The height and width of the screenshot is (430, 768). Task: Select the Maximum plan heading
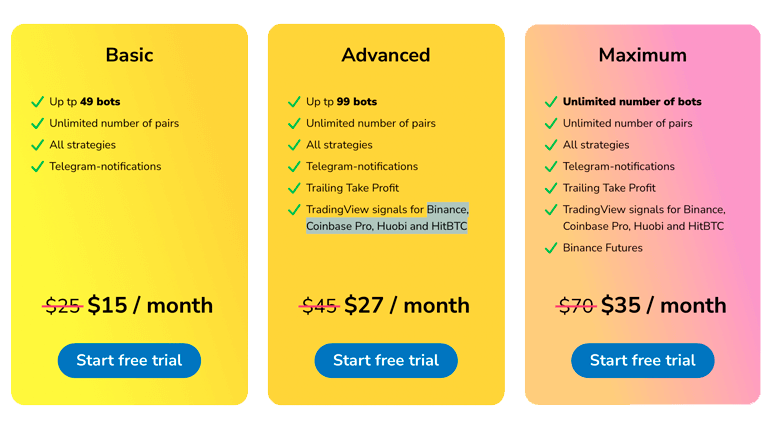point(643,55)
